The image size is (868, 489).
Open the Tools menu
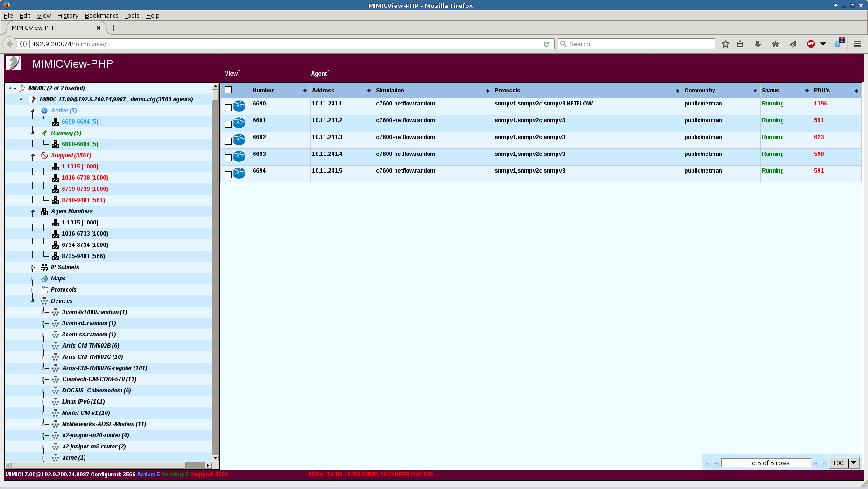point(132,15)
